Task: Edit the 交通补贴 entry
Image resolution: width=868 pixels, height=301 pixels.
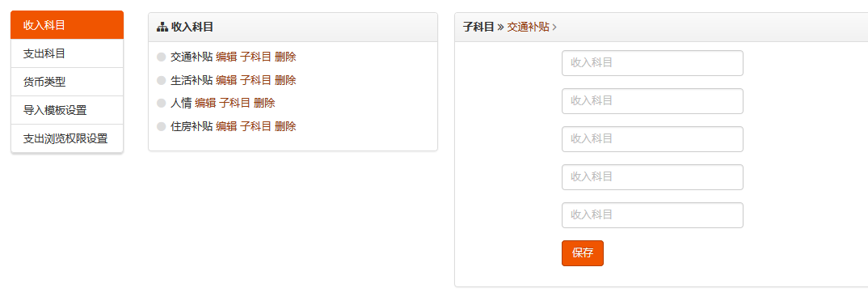Action: click(x=226, y=57)
